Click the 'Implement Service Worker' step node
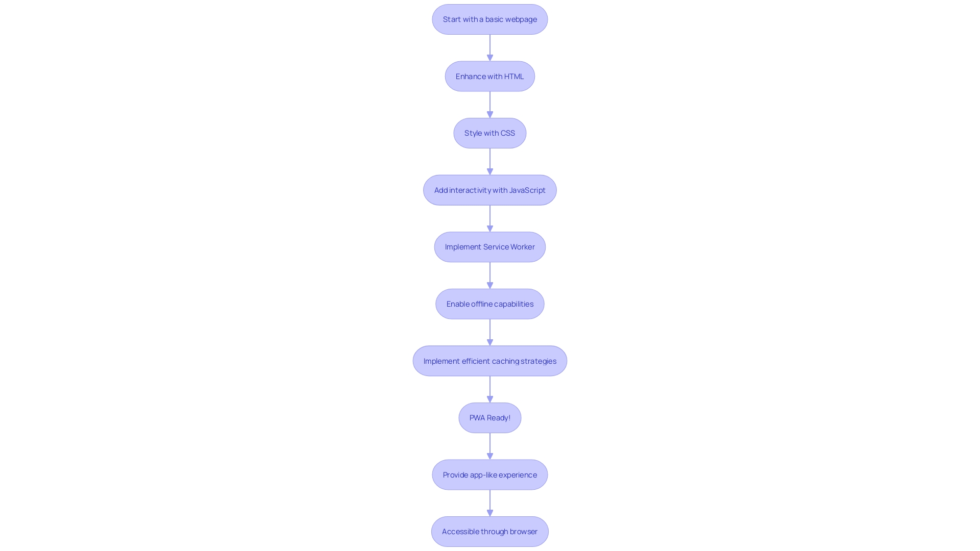980x551 pixels. pos(490,247)
